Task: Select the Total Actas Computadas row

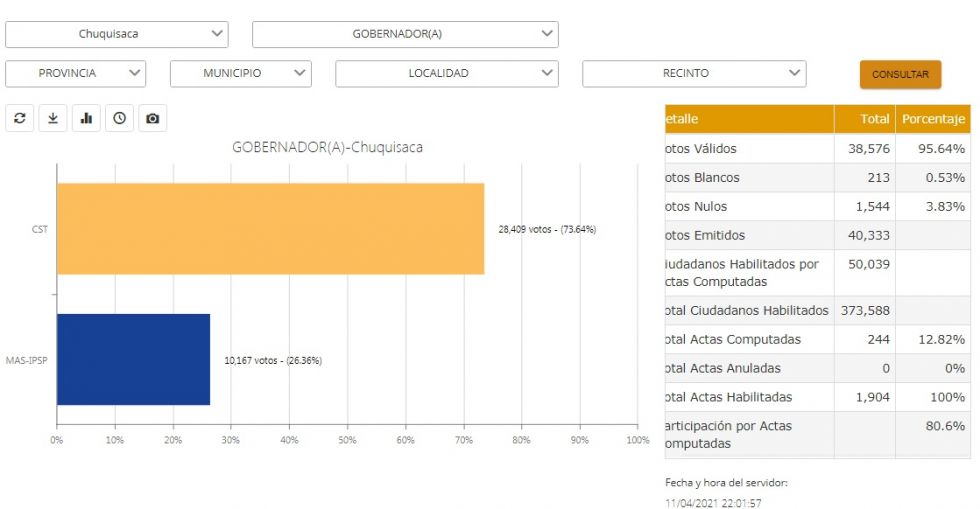Action: coord(818,340)
